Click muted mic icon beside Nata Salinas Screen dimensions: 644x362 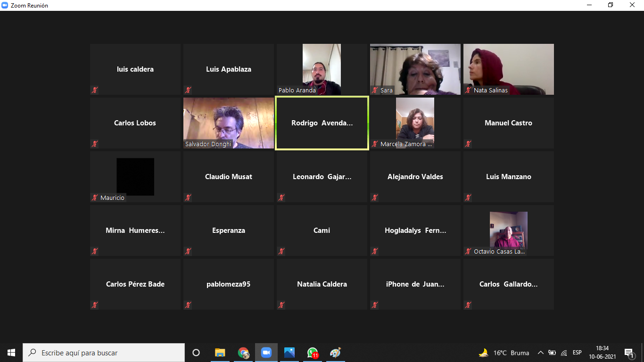(468, 90)
